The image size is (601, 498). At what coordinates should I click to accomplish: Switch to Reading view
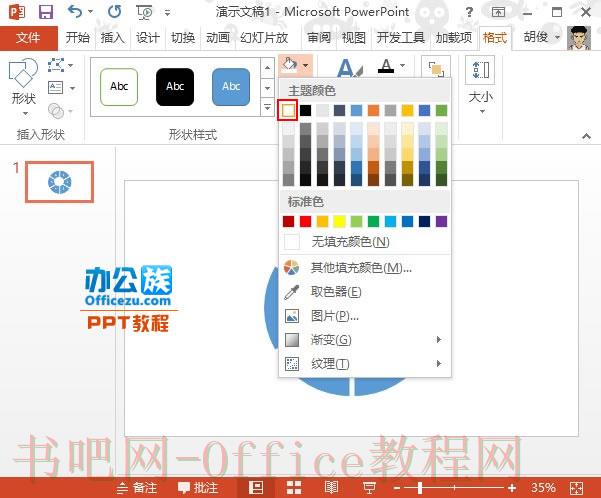pyautogui.click(x=332, y=488)
